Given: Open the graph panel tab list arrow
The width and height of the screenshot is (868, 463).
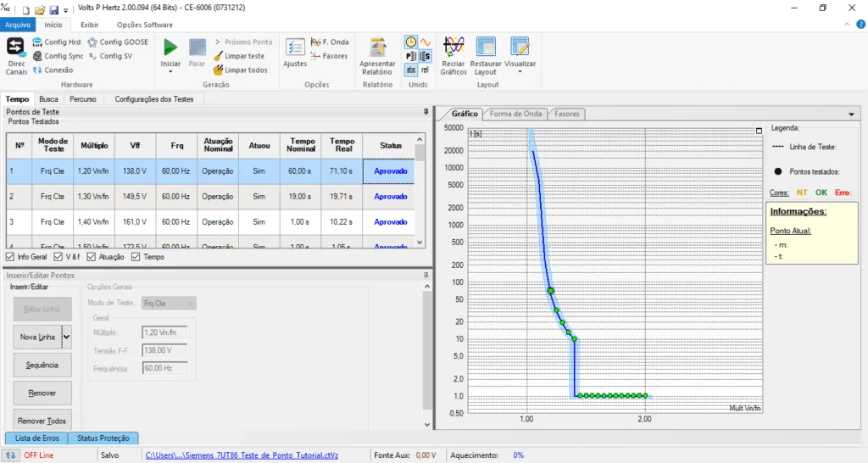Looking at the screenshot, I should tap(851, 114).
